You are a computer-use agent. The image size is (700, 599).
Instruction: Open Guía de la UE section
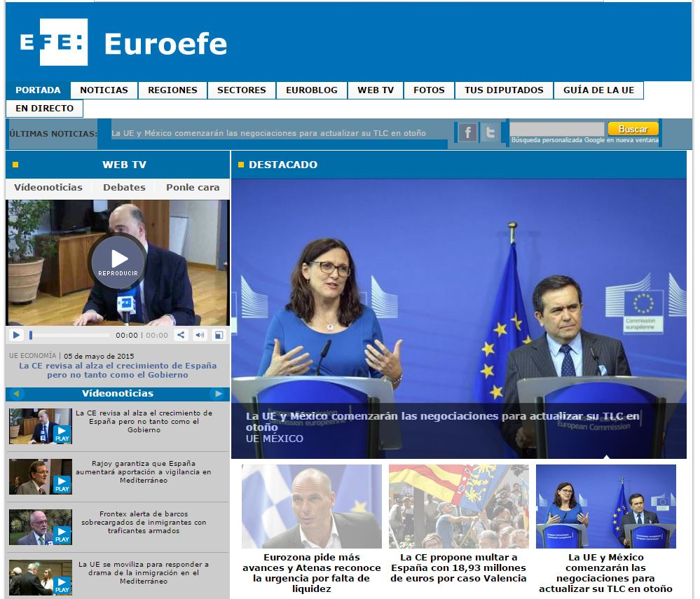[598, 90]
